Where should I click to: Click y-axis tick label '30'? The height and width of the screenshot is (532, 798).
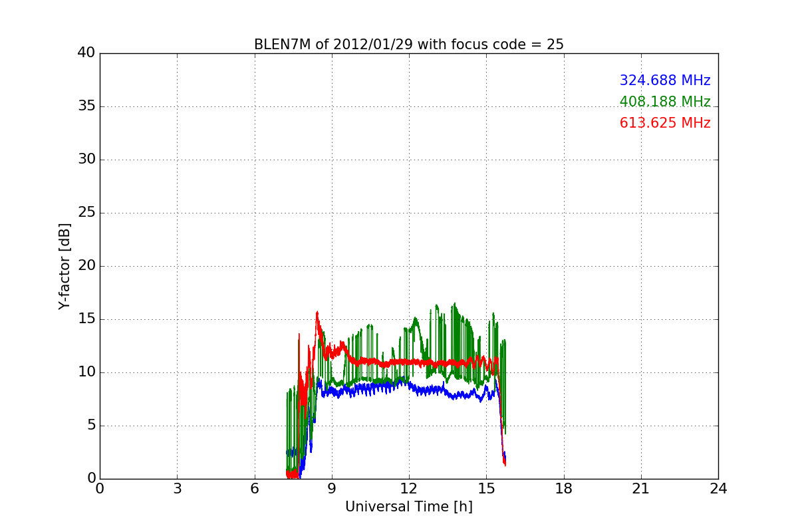point(86,160)
